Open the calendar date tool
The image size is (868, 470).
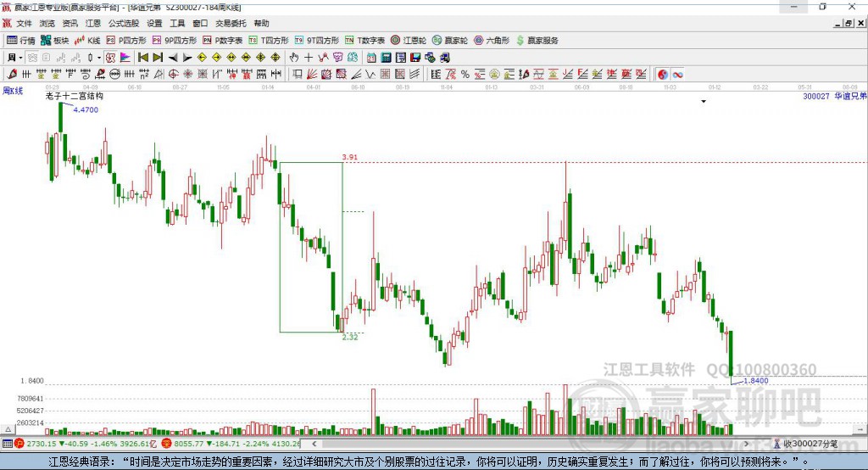point(371,58)
